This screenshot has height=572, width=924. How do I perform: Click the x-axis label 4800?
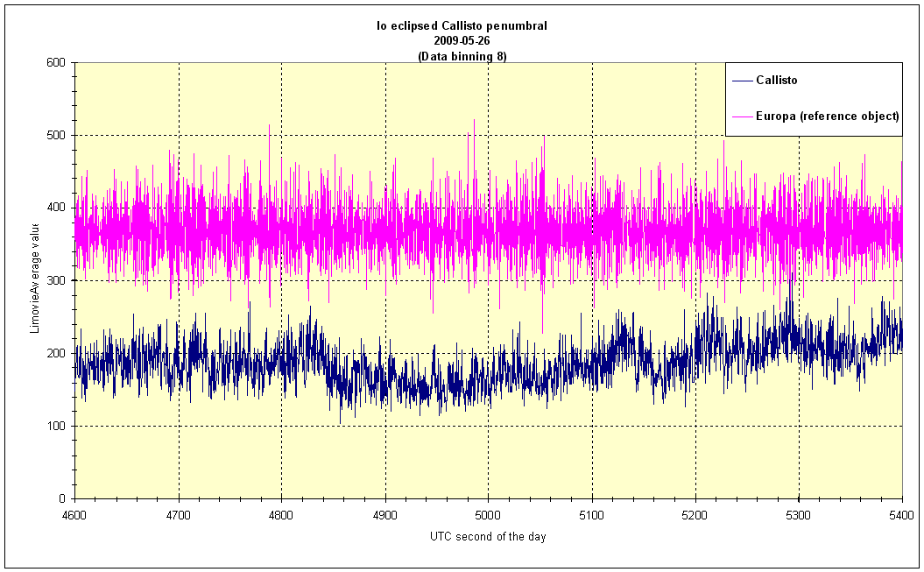[x=281, y=515]
